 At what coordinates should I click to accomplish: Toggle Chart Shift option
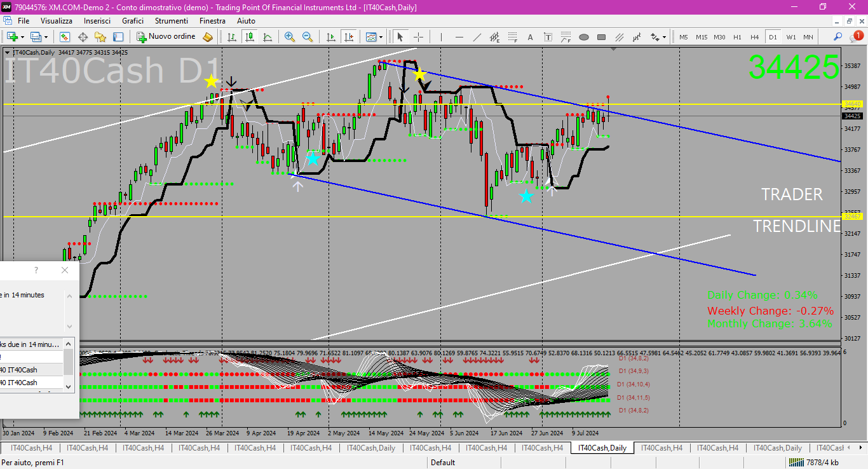348,37
